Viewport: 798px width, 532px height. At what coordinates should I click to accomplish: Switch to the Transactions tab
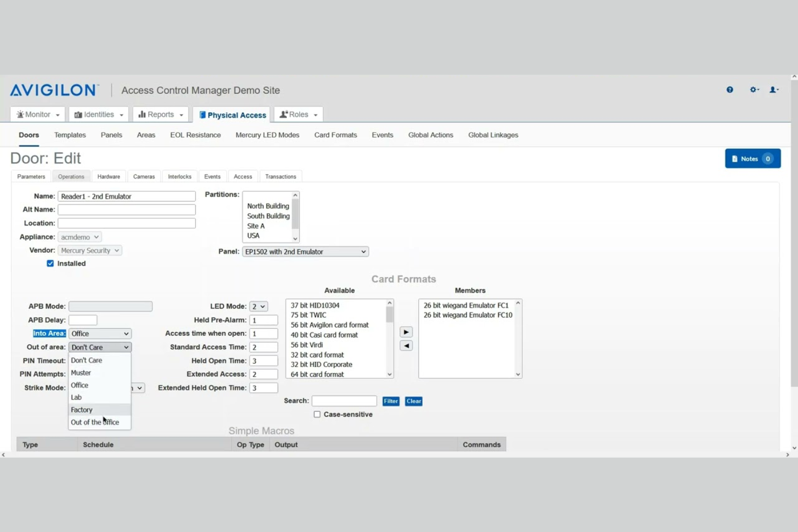tap(281, 177)
